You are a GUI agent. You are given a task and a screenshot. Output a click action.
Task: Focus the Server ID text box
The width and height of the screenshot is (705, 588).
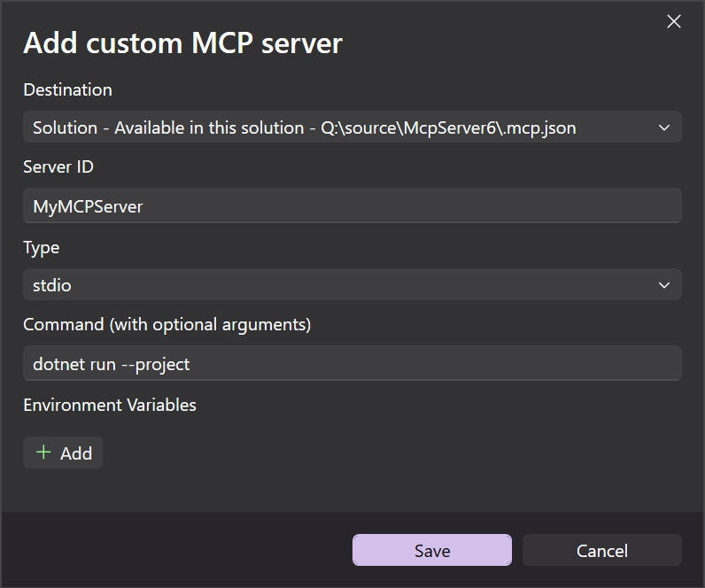352,206
